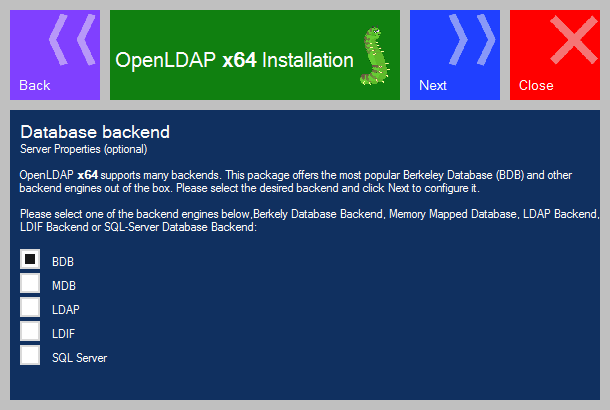Image resolution: width=610 pixels, height=410 pixels.
Task: Click the LDAP option label
Action: point(66,310)
